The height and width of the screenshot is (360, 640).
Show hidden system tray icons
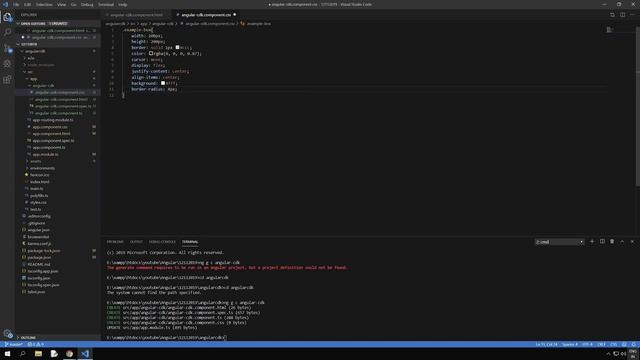click(x=608, y=354)
